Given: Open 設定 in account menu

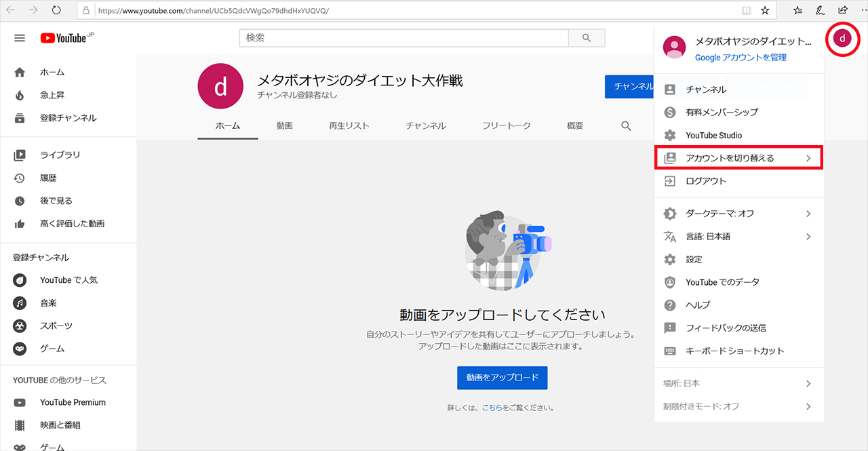Looking at the screenshot, I should click(x=739, y=259).
